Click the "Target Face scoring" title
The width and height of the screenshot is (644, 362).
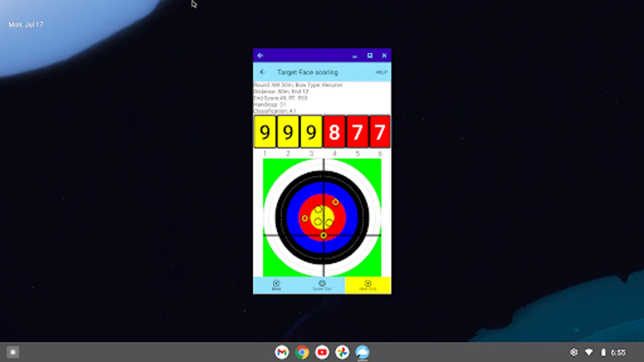[308, 72]
